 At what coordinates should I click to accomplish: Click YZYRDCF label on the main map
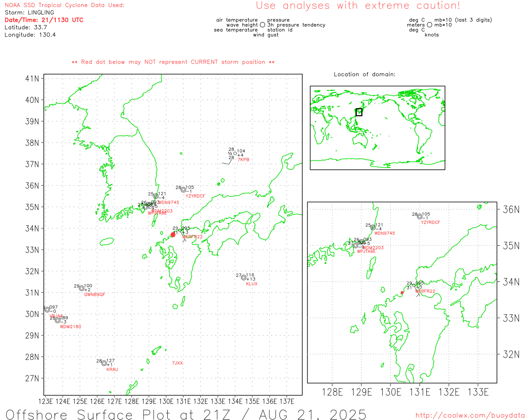pyautogui.click(x=195, y=196)
